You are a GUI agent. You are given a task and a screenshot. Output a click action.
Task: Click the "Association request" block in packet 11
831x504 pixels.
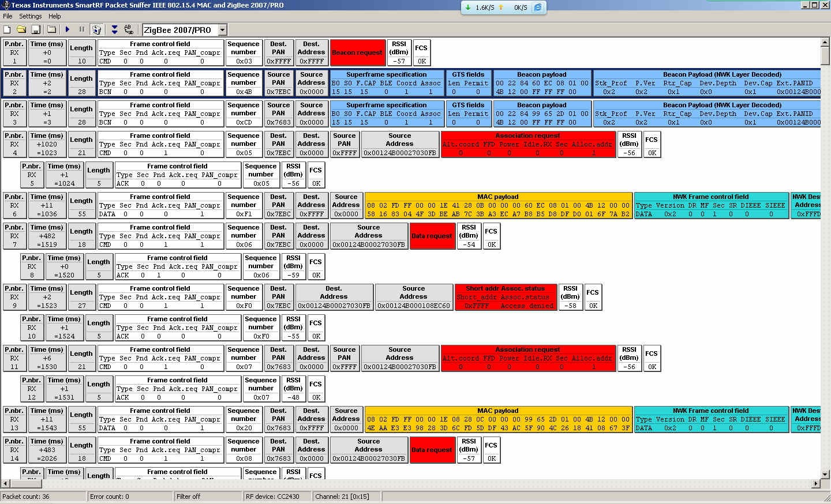coord(527,358)
